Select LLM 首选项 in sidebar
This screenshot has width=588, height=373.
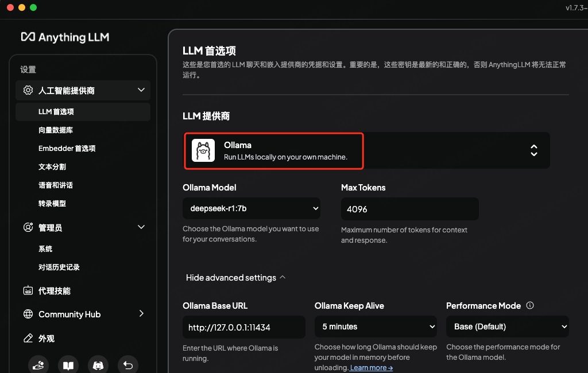coord(83,112)
